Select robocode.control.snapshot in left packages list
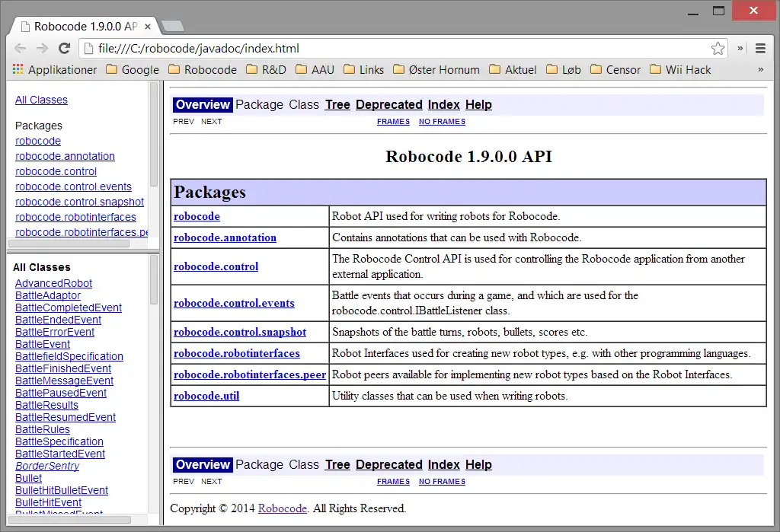 [79, 202]
